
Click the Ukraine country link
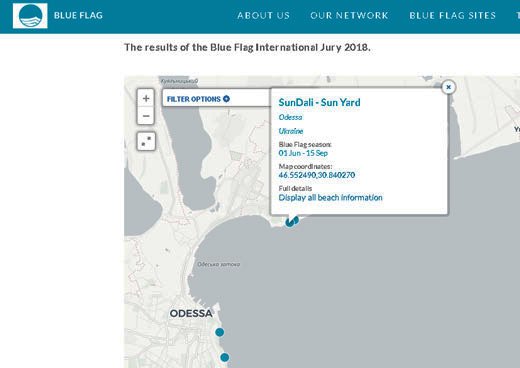291,131
